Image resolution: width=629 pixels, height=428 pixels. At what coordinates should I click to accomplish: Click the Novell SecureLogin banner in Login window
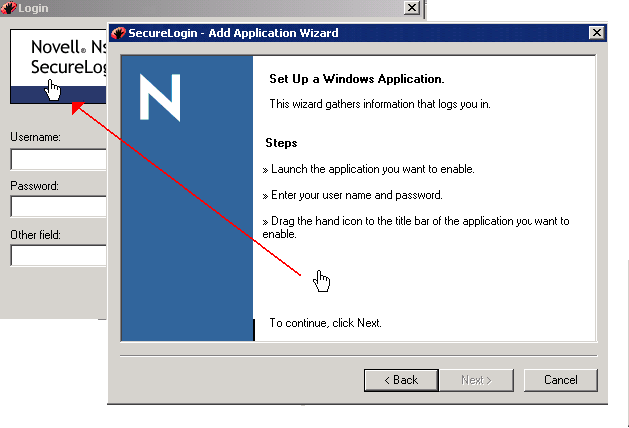point(59,66)
